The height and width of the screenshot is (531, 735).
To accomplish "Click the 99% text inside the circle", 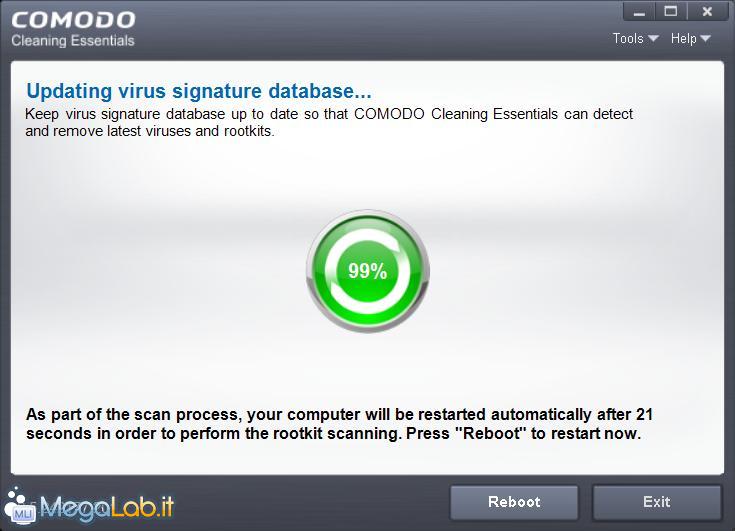I will (x=368, y=271).
